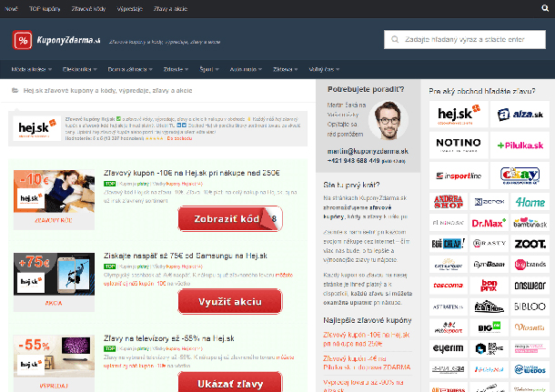Open Získajte naspäť až 75€ od Samsungu title
Image resolution: width=555 pixels, height=392 pixels.
coord(186,256)
